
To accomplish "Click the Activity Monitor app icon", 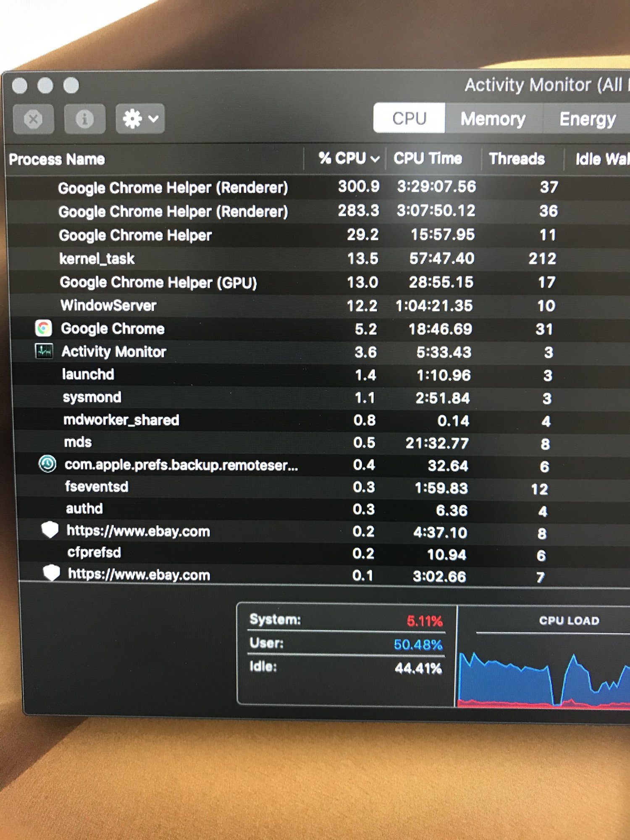I will (x=44, y=351).
